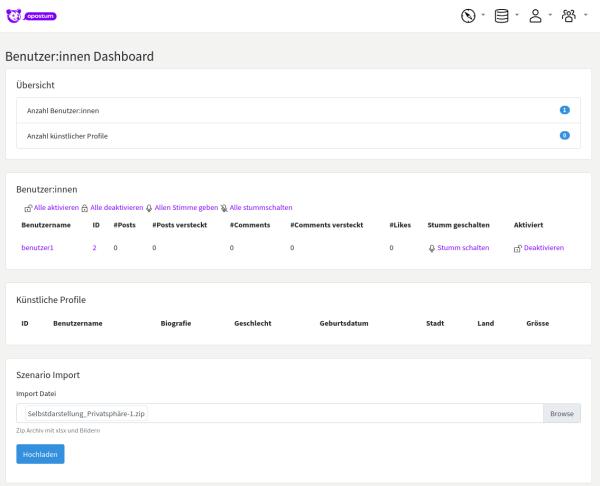Image resolution: width=600 pixels, height=486 pixels.
Task: Open the database stack menu icon
Action: click(x=501, y=15)
